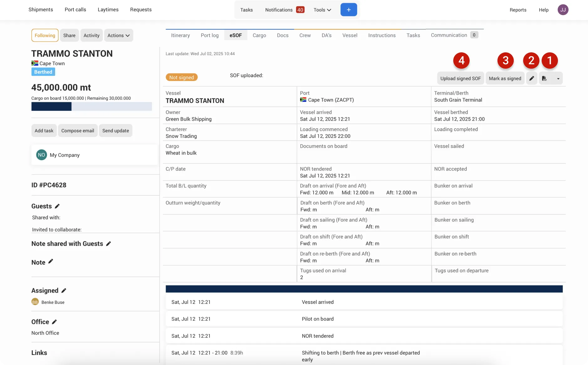Viewport: 588px width, 365px height.
Task: Click the pencil beside Note
Action: [x=50, y=261]
